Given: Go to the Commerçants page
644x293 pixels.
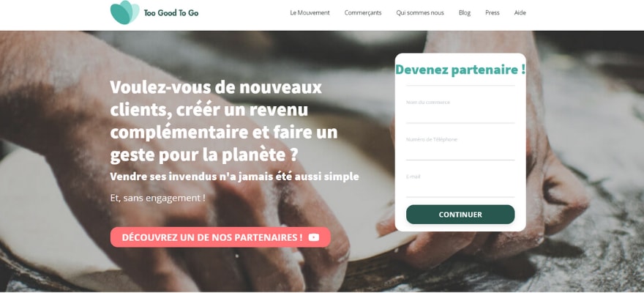Looking at the screenshot, I should click(363, 12).
